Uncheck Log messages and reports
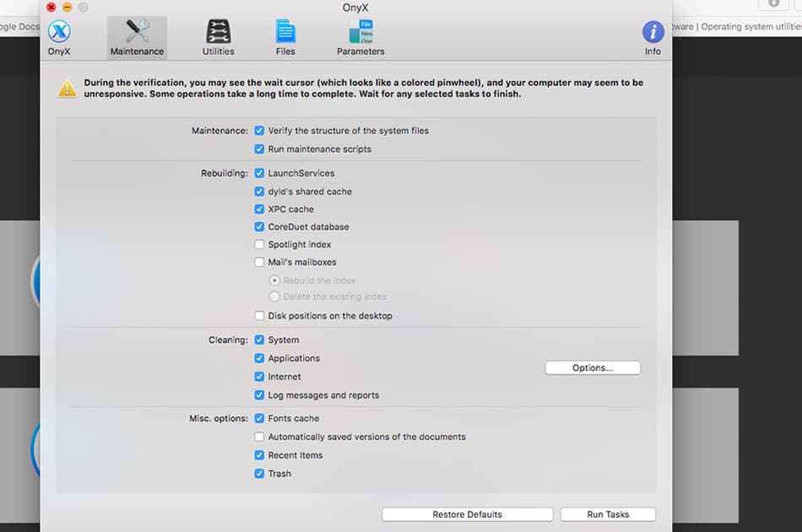The height and width of the screenshot is (532, 802). coord(259,395)
